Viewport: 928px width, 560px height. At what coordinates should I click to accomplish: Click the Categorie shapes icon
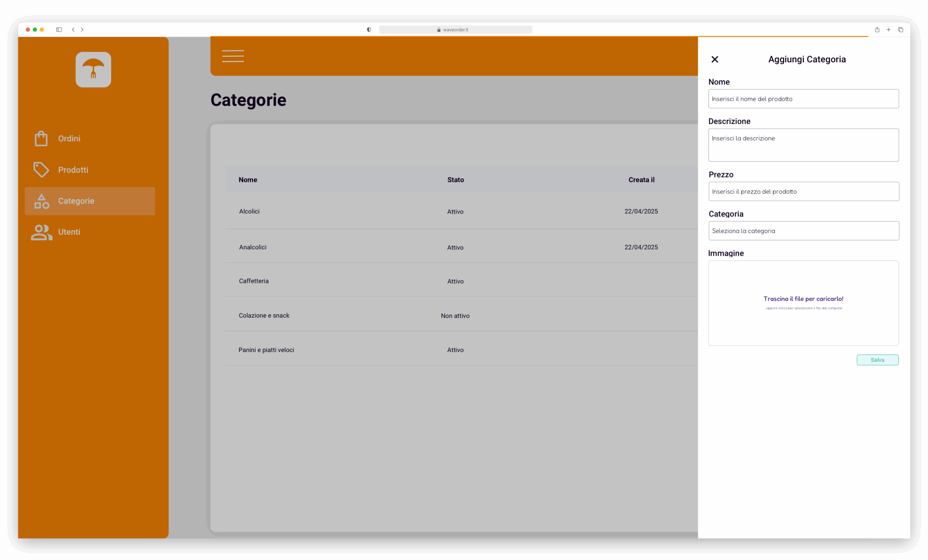(x=41, y=201)
